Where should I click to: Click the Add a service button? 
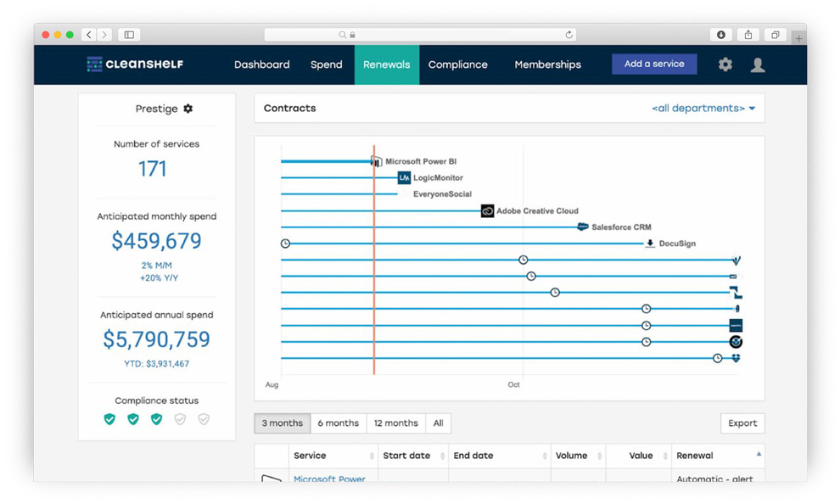click(x=654, y=64)
